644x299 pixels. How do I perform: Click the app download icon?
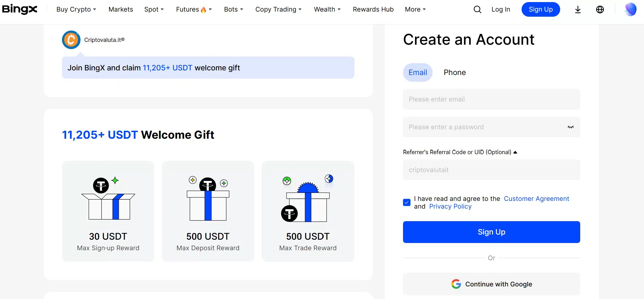[578, 9]
